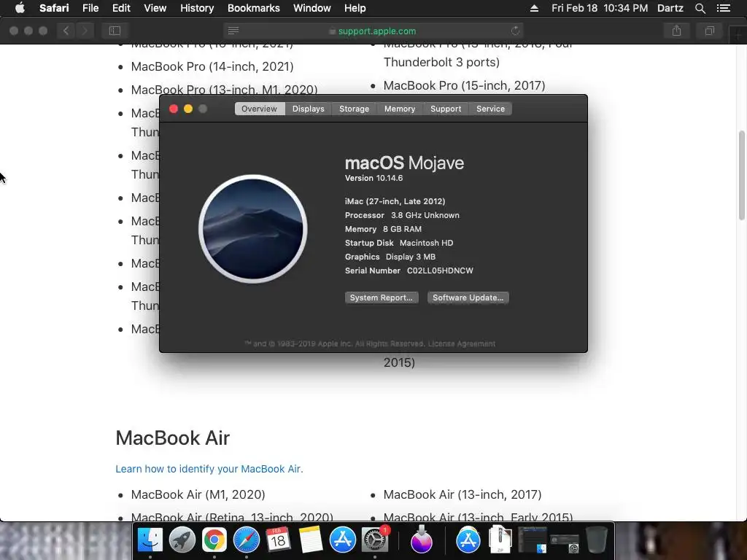
Task: Open the Edit menu
Action: click(121, 8)
